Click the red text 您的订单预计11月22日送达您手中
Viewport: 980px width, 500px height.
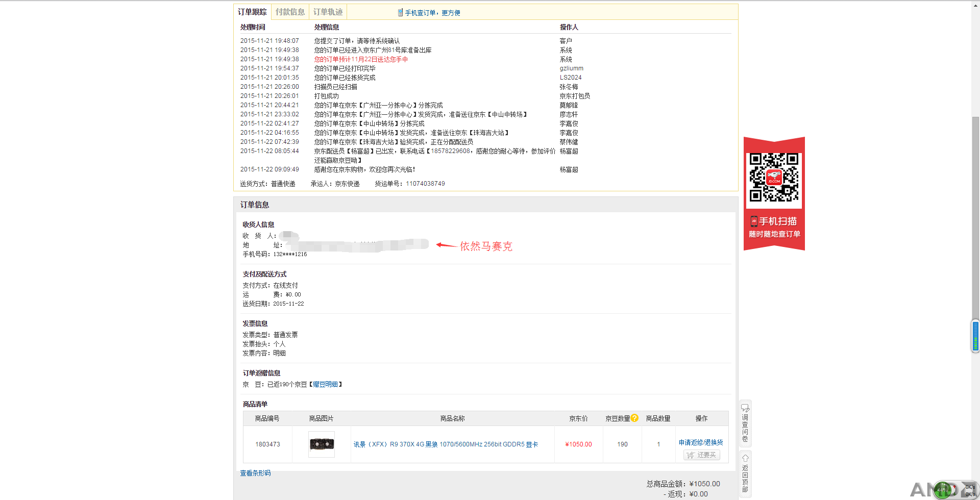(361, 59)
